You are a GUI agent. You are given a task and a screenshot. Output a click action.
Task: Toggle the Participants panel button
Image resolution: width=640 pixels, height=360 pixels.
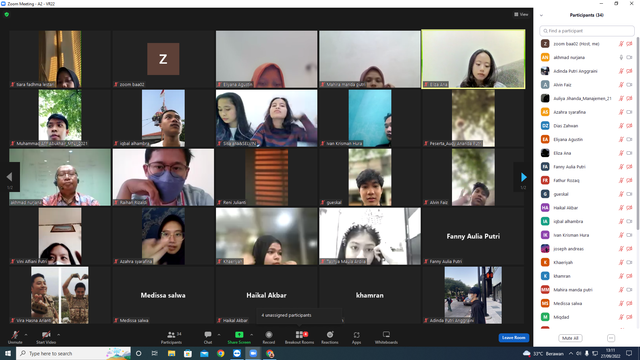tap(171, 337)
